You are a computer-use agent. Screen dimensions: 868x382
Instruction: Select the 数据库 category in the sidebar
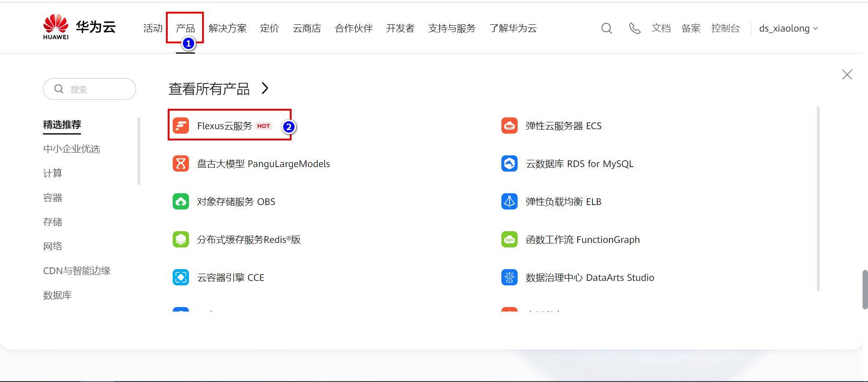pos(57,295)
